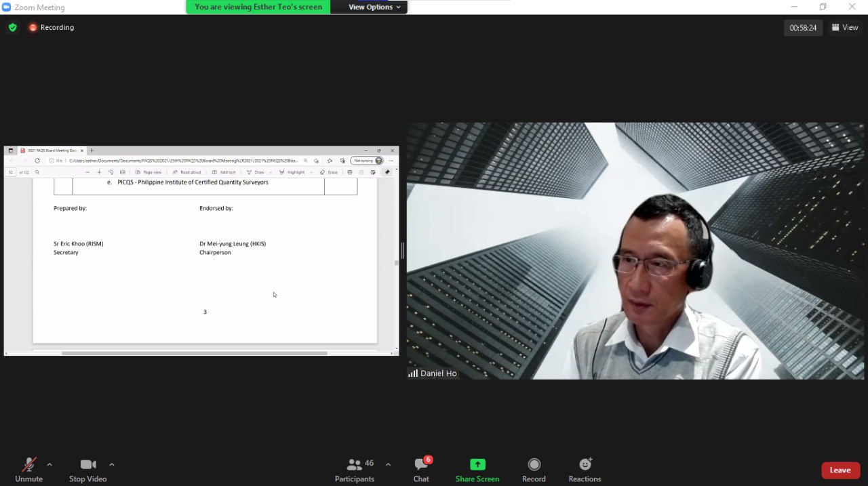Click the Zoom Meeting app icon in the title bar

(x=7, y=7)
